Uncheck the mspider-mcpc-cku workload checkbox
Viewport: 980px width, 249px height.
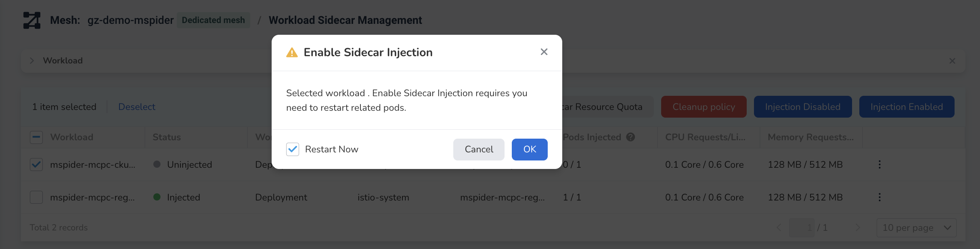coord(36,165)
